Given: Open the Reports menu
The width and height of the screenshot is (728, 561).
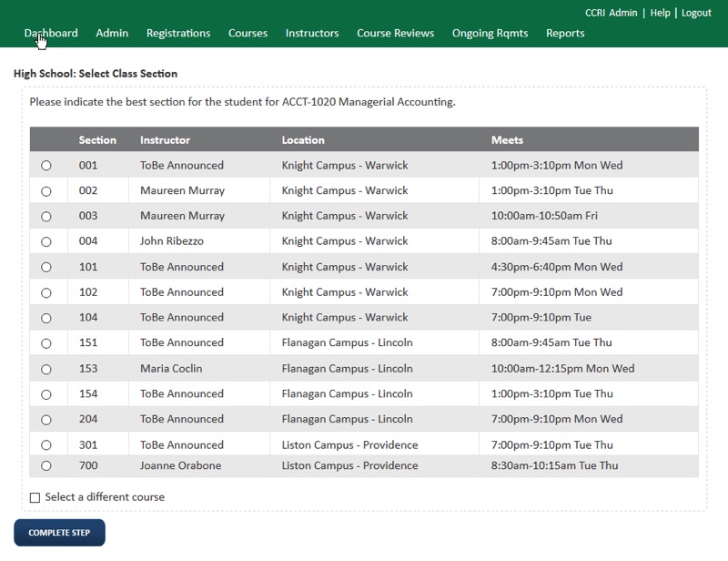Looking at the screenshot, I should click(x=565, y=34).
